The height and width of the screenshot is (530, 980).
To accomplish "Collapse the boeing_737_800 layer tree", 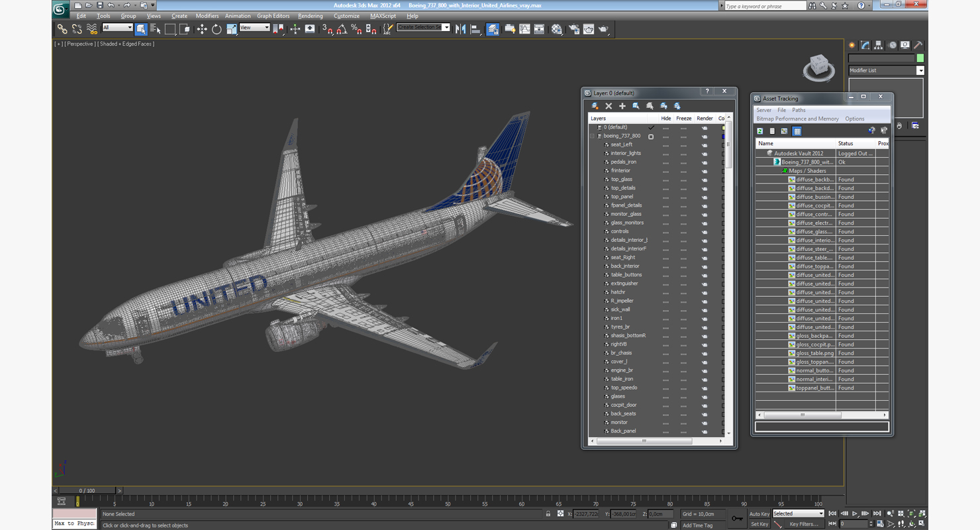I will click(593, 136).
